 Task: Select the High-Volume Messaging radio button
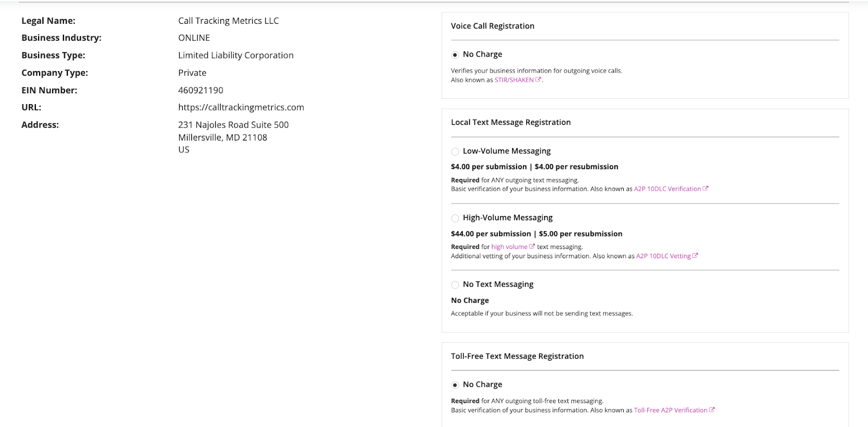[455, 218]
